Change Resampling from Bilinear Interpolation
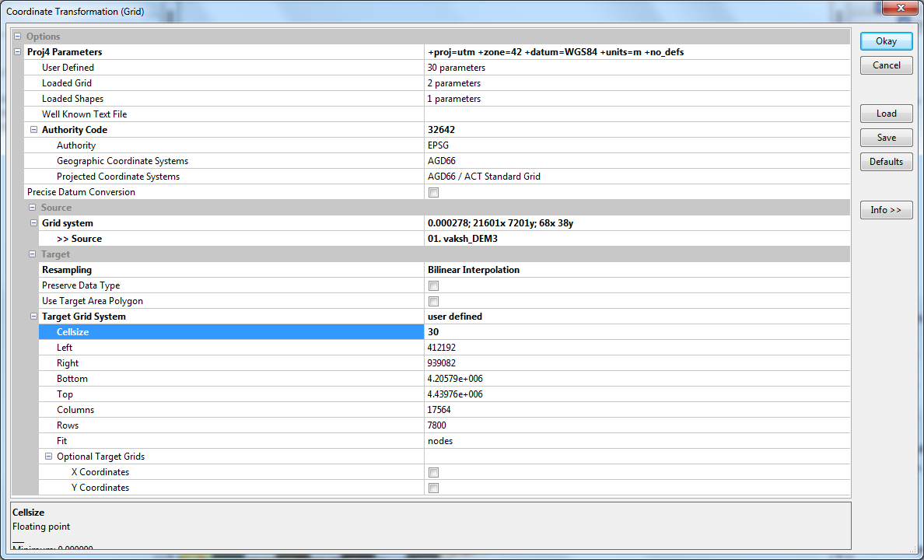The height and width of the screenshot is (560, 924). [x=637, y=270]
